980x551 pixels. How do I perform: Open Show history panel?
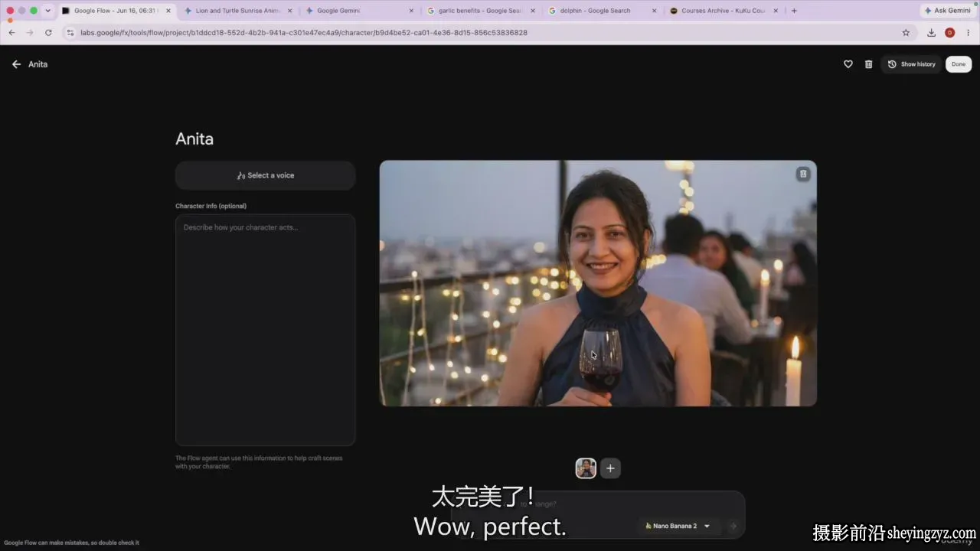[x=911, y=64]
